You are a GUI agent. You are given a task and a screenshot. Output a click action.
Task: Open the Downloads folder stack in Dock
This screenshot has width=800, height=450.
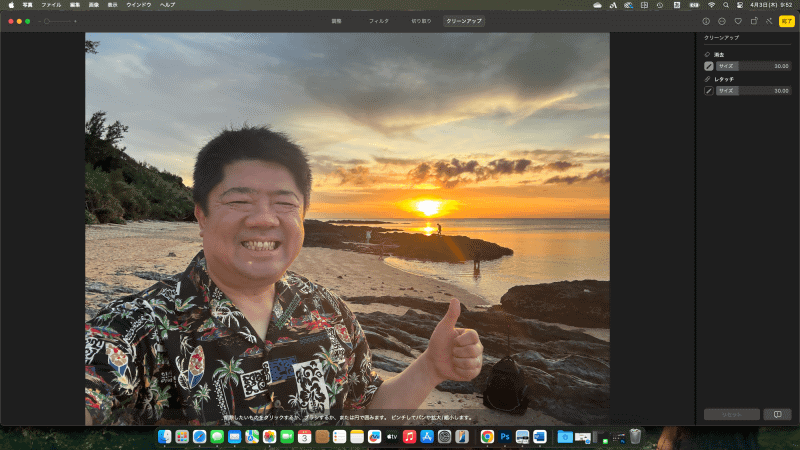pos(565,437)
